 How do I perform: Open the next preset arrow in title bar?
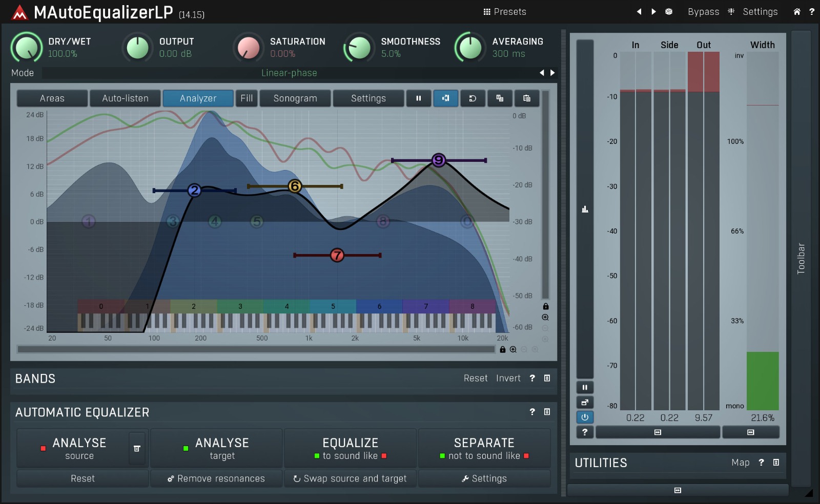point(653,11)
